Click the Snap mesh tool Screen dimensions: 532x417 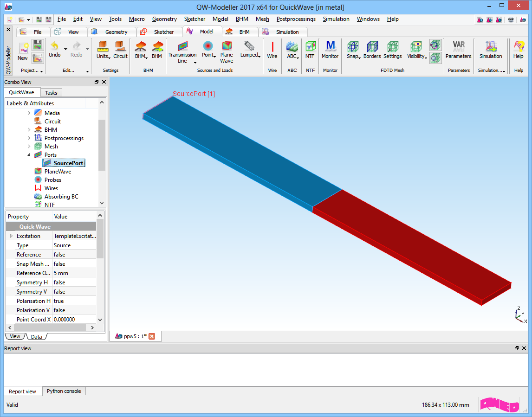point(353,50)
